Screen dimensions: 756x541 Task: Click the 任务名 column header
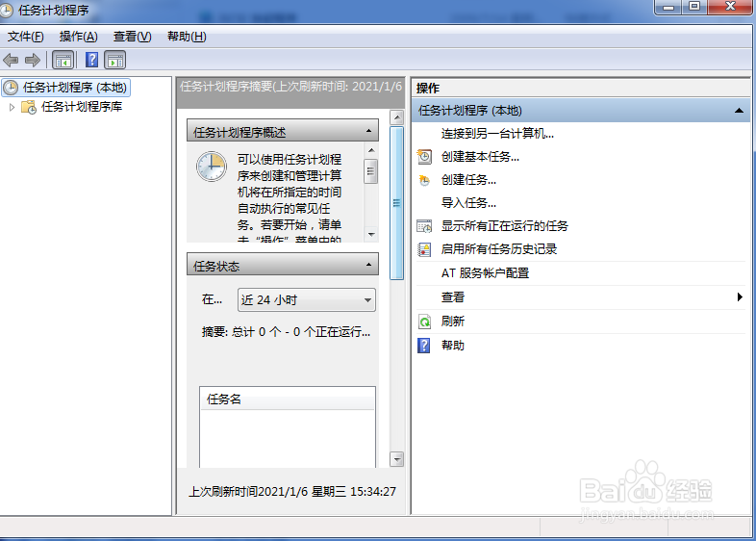(288, 399)
